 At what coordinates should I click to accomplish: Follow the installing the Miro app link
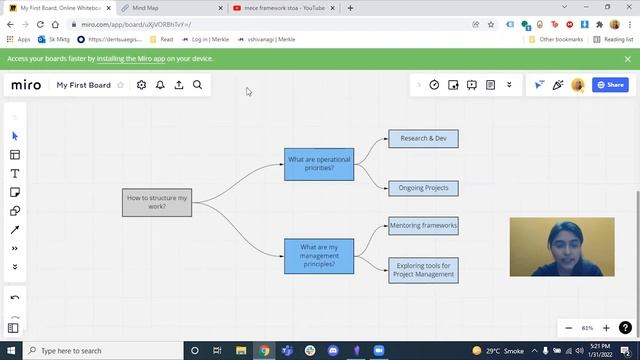(x=131, y=59)
